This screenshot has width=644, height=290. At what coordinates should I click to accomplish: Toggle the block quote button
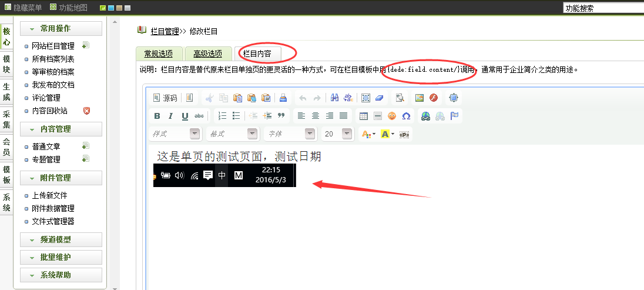tap(281, 116)
